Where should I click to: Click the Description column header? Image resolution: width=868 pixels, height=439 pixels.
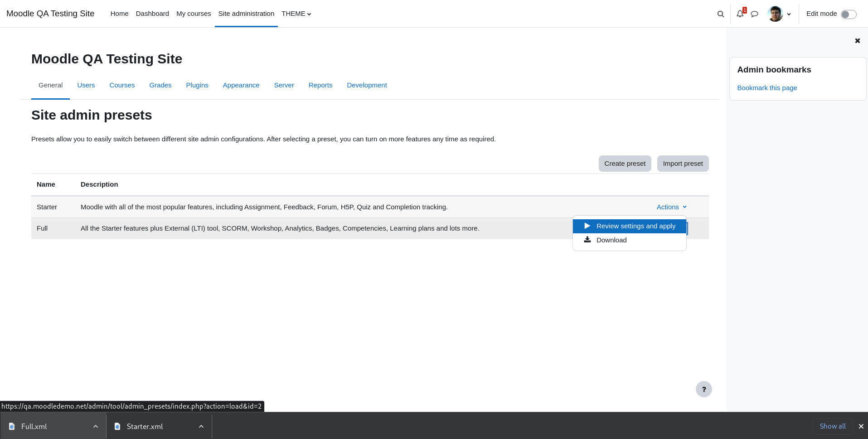click(x=99, y=184)
